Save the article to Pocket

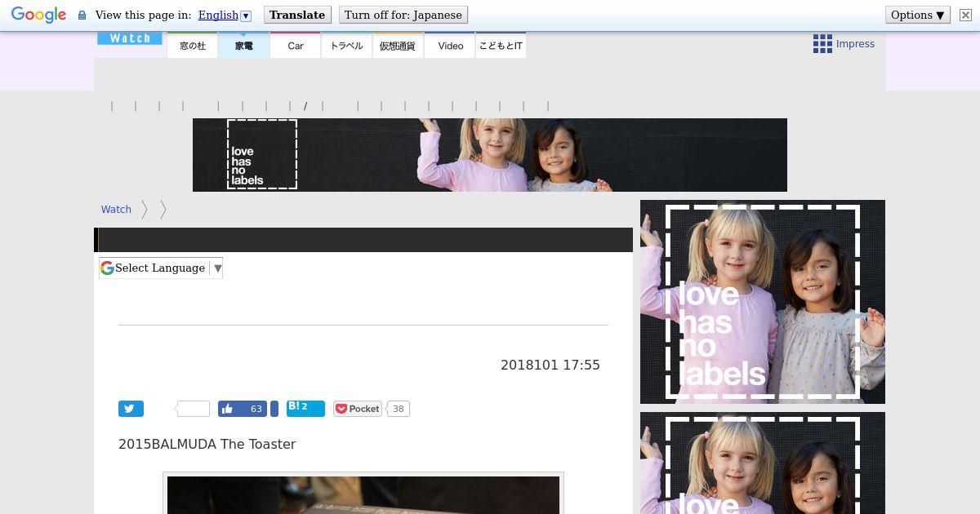pyautogui.click(x=358, y=409)
